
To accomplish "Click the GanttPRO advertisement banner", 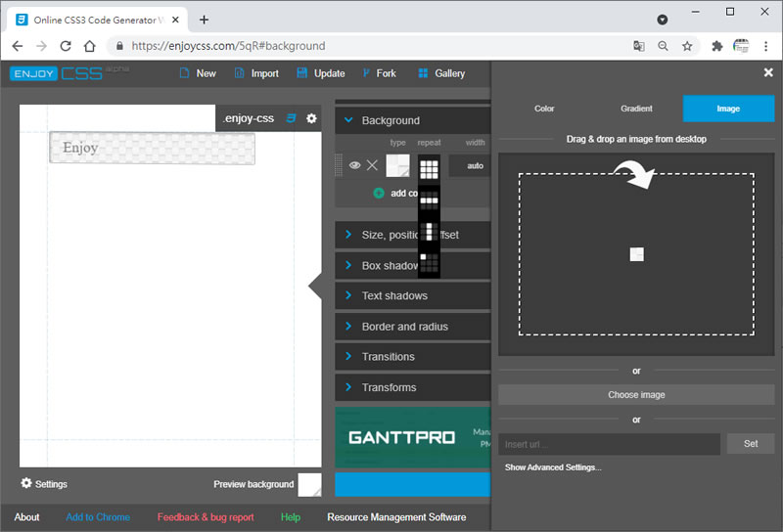I will point(412,437).
